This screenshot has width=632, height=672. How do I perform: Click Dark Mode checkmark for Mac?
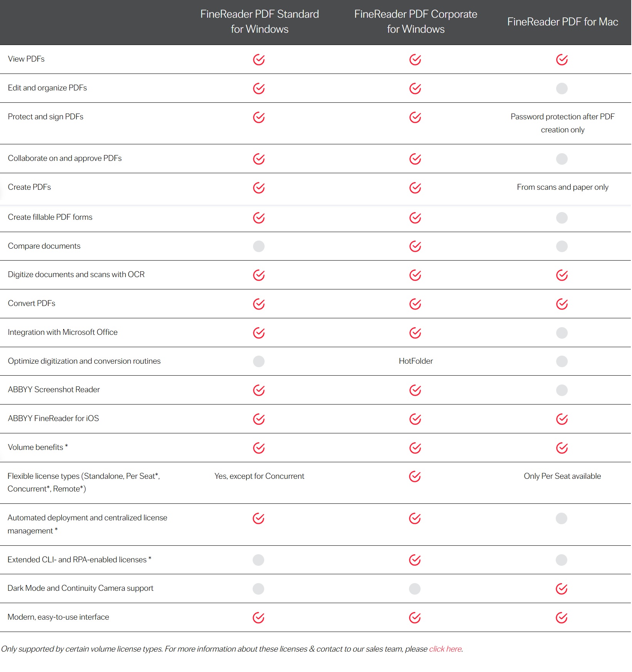pyautogui.click(x=561, y=588)
